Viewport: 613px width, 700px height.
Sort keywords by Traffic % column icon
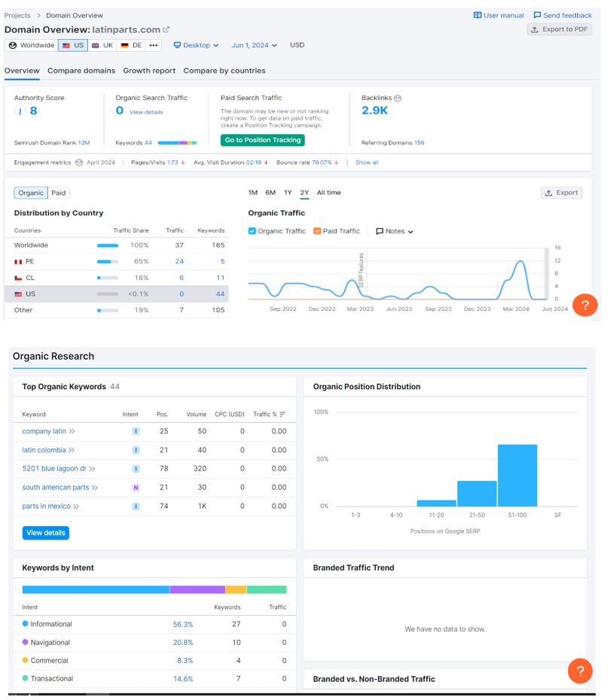282,415
